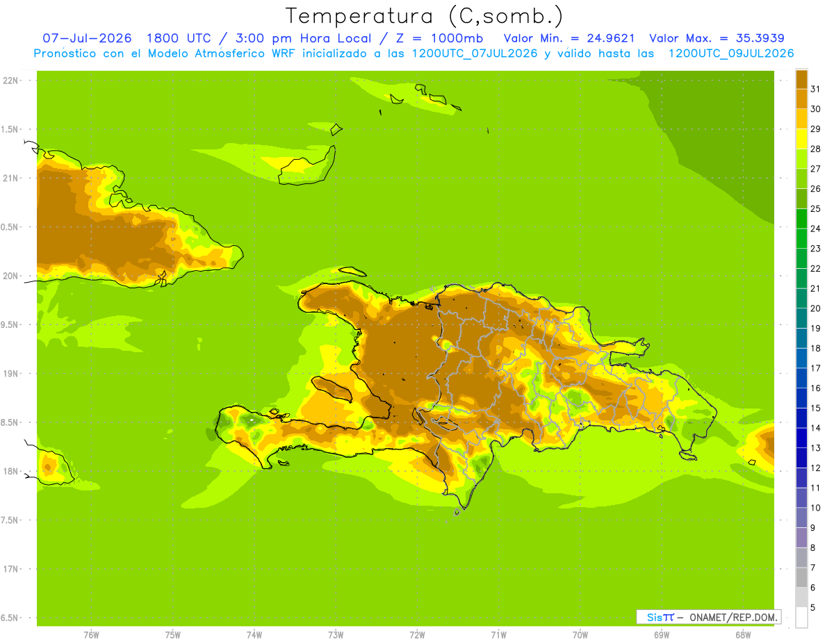Click the '72W' longitude axis label
The height and width of the screenshot is (644, 834).
pyautogui.click(x=417, y=635)
